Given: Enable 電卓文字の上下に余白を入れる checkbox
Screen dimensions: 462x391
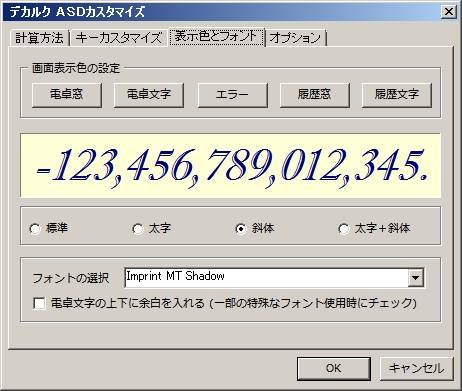Looking at the screenshot, I should click(x=40, y=304).
